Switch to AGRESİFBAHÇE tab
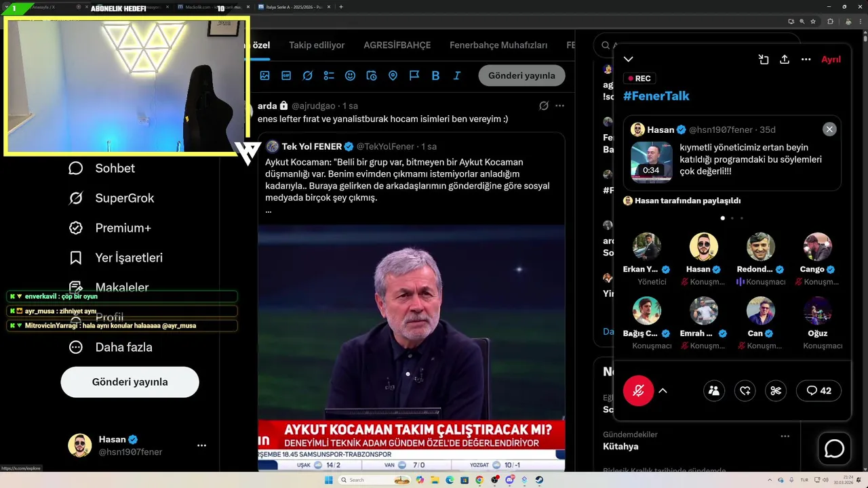The height and width of the screenshot is (488, 868). click(x=397, y=45)
